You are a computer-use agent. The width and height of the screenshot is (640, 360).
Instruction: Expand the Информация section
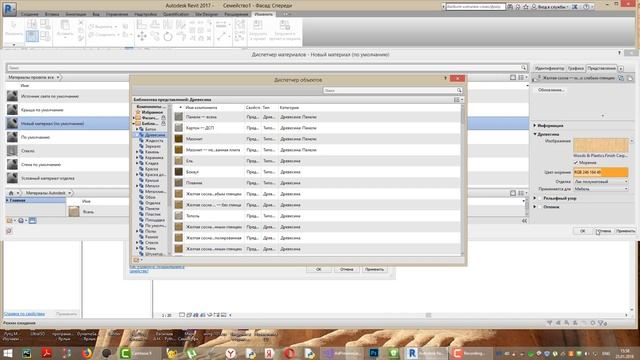click(x=535, y=125)
